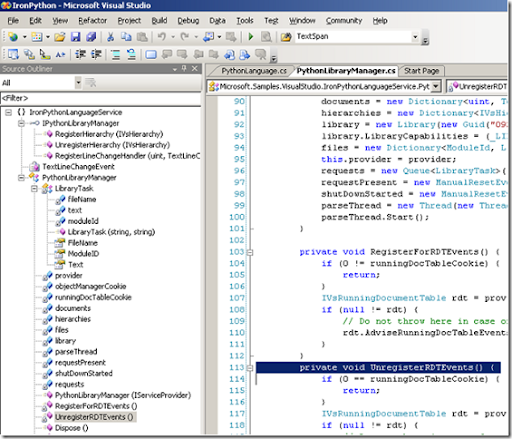Open the Refactor menu

pyautogui.click(x=93, y=21)
